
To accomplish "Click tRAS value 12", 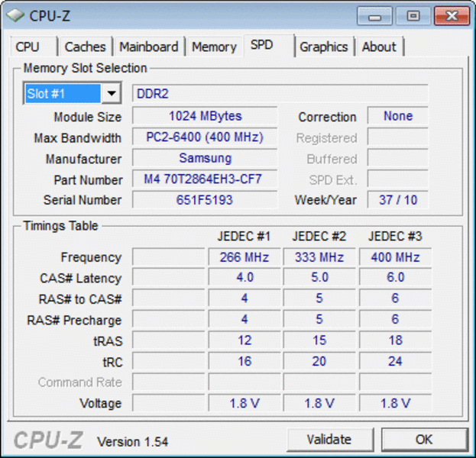I will [x=244, y=340].
